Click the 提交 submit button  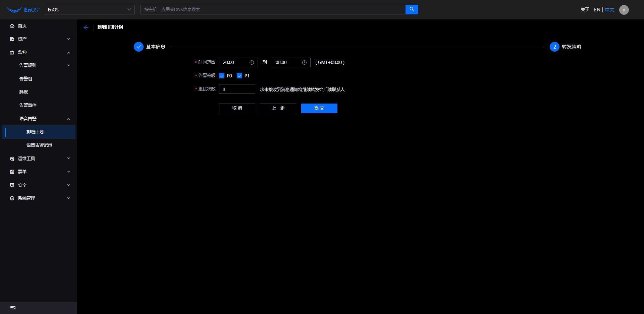[x=319, y=108]
